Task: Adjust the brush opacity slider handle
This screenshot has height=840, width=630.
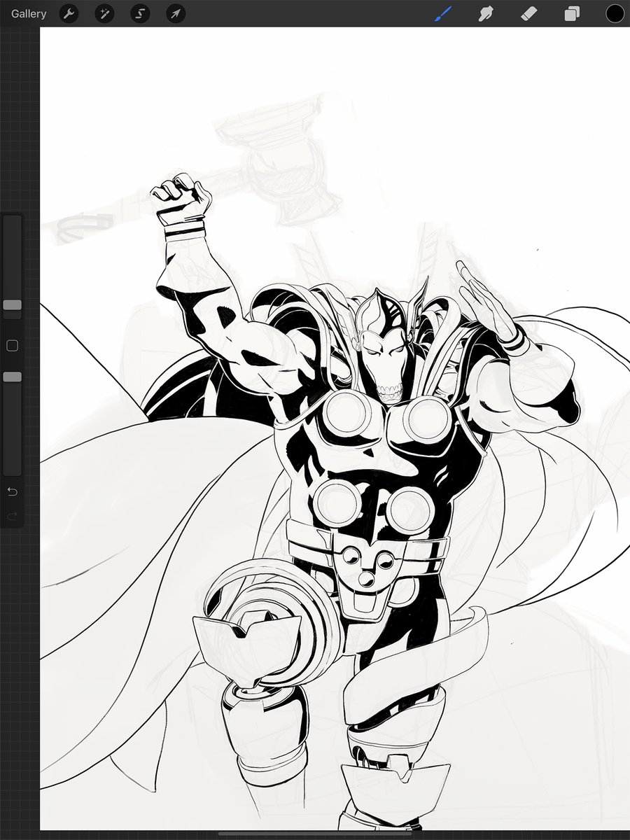Action: coord(11,376)
